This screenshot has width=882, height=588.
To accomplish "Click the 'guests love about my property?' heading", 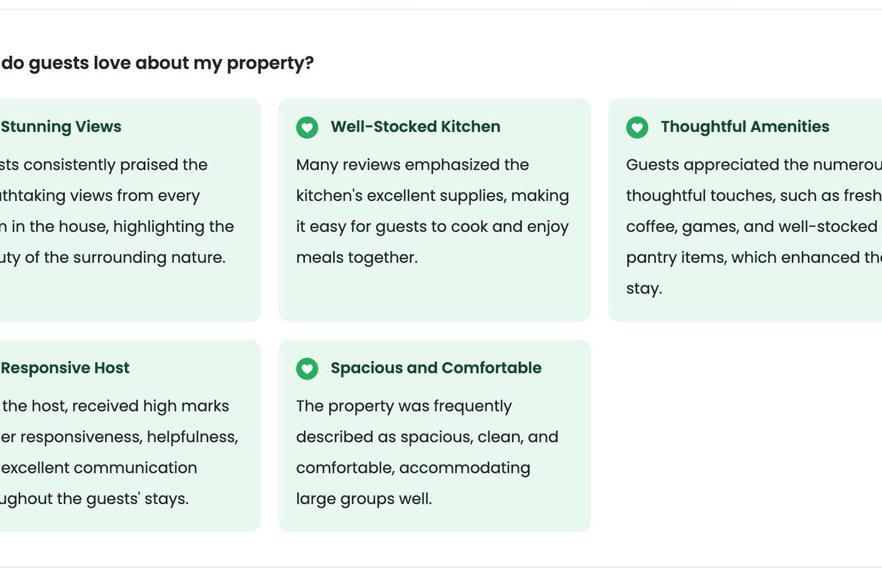I will click(158, 63).
